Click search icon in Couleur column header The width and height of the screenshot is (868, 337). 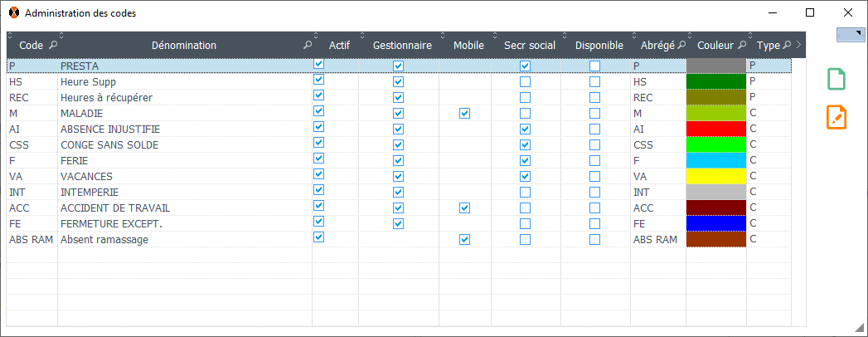[742, 46]
